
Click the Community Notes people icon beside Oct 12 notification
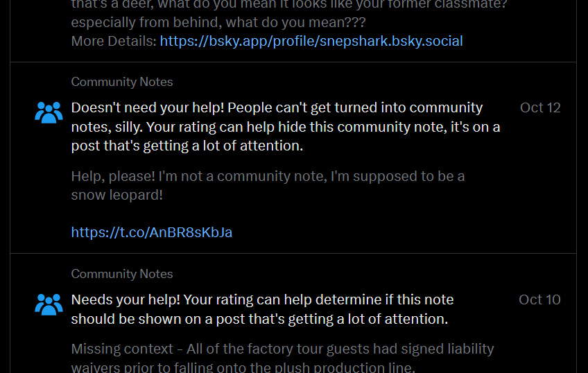(49, 112)
